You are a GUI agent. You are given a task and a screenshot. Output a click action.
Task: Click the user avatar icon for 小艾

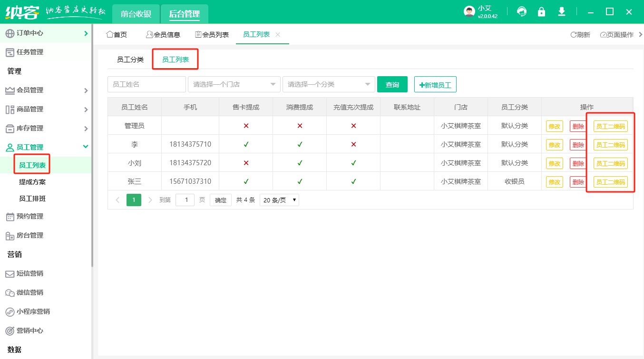coord(469,12)
